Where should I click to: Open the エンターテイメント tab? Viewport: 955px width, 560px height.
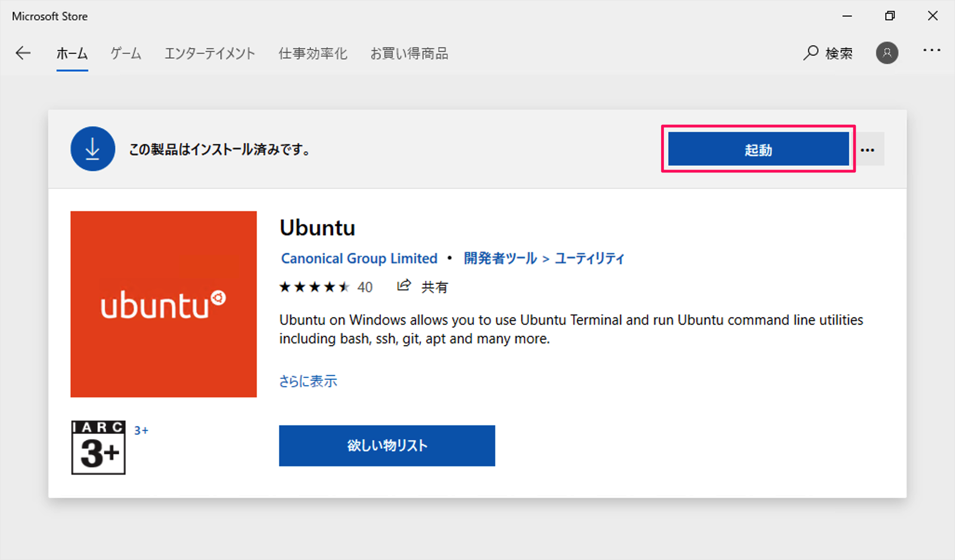[210, 54]
